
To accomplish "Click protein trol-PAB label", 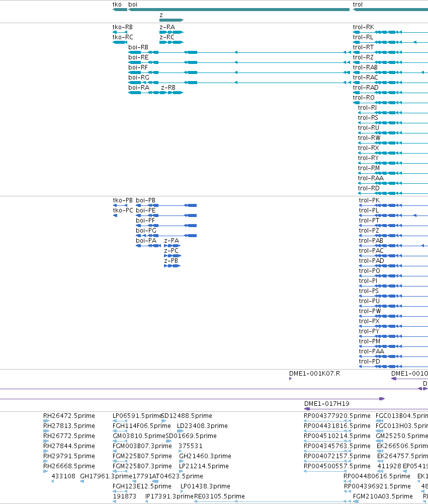I will (x=371, y=241).
